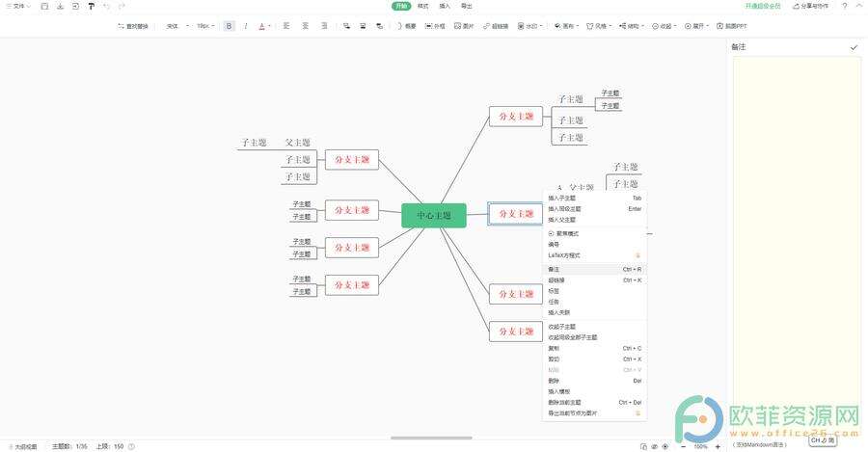Align text center
This screenshot has width=868, height=452.
point(305,26)
